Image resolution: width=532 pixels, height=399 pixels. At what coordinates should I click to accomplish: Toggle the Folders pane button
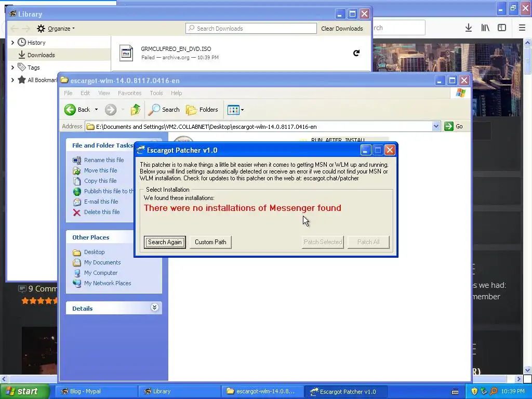coord(202,110)
